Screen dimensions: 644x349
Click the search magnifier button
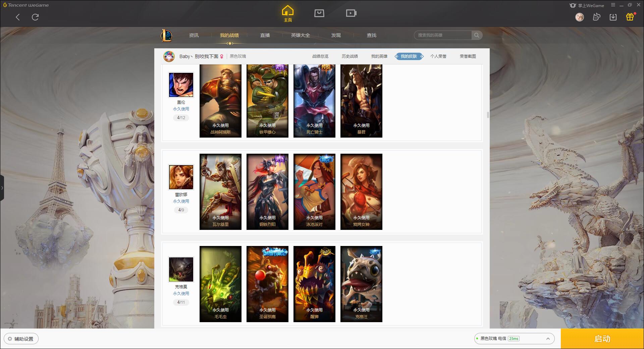pos(477,35)
